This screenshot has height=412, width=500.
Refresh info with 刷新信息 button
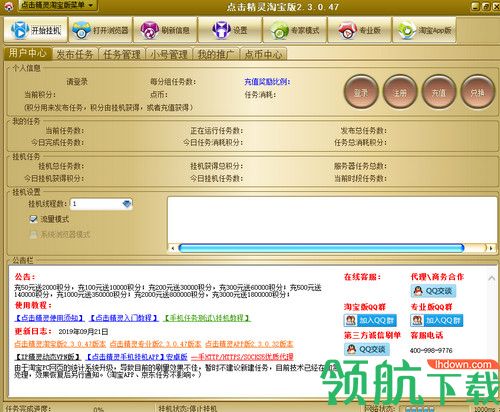tap(165, 30)
